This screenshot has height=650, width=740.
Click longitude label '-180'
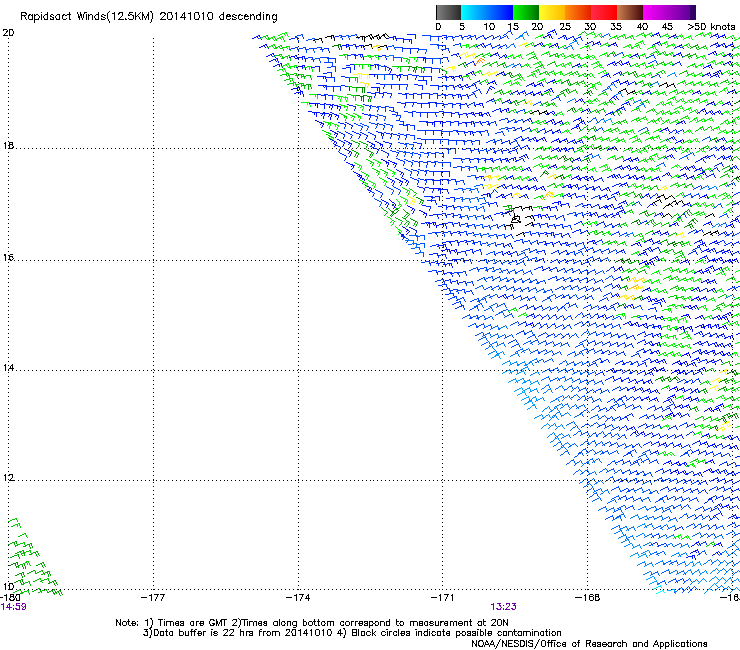10,598
